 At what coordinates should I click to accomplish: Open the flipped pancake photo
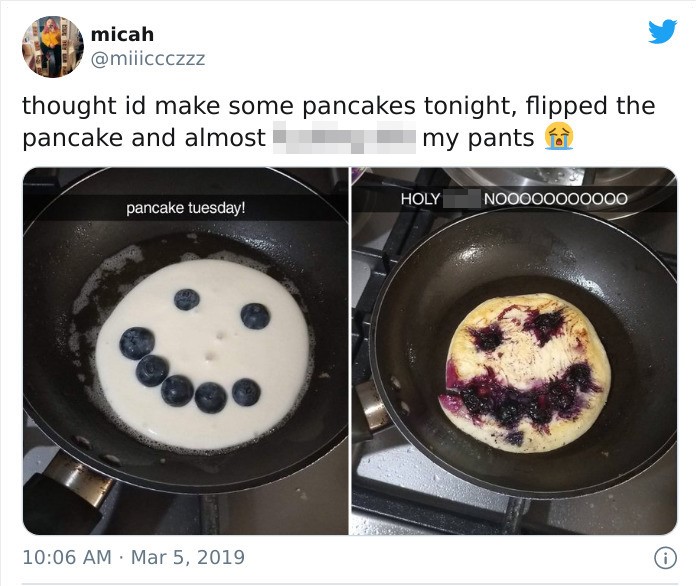pos(514,351)
